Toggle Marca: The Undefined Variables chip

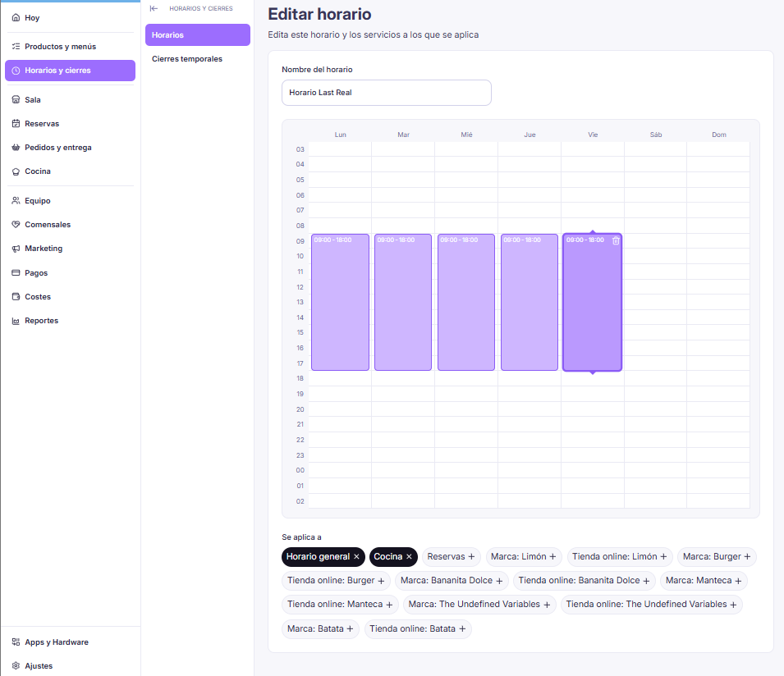pyautogui.click(x=479, y=605)
